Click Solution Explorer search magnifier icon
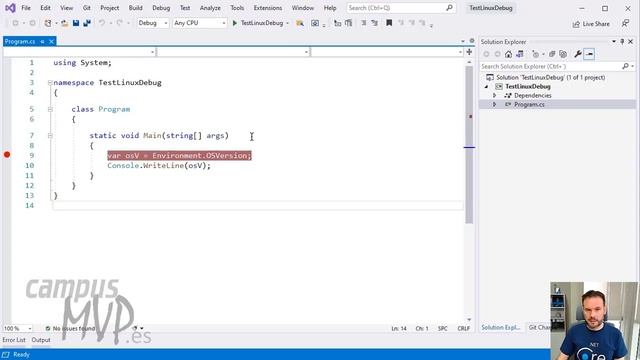Viewport: 640px width, 360px height. click(625, 66)
